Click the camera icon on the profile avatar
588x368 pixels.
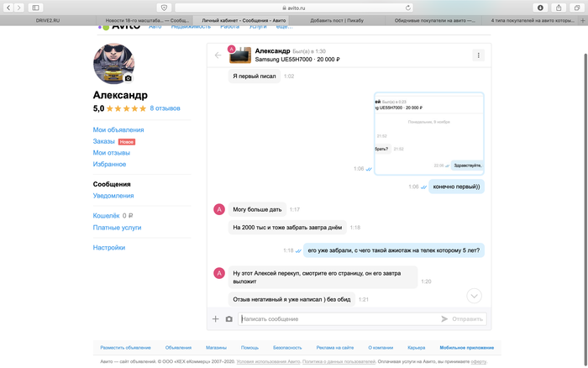[x=129, y=78]
